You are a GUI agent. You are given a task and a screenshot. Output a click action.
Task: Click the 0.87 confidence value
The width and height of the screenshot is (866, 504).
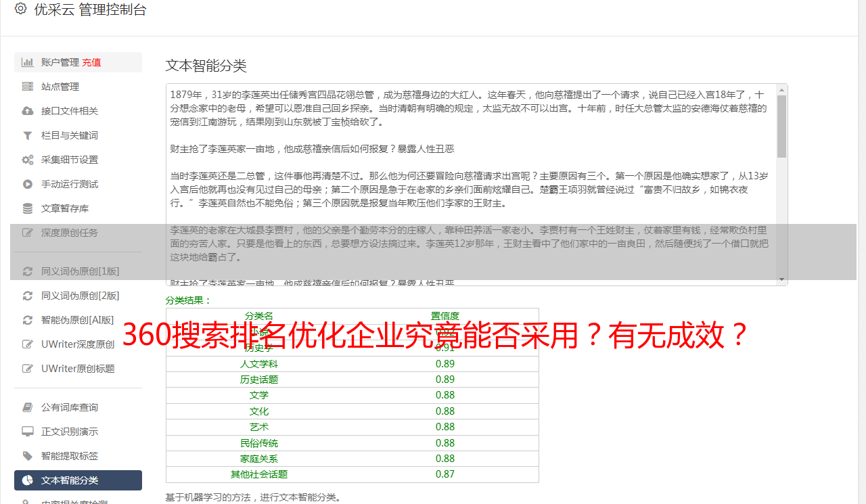[445, 474]
